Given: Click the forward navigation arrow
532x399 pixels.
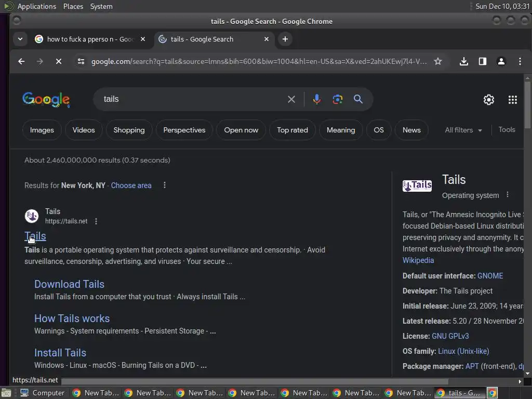Looking at the screenshot, I should [39, 61].
